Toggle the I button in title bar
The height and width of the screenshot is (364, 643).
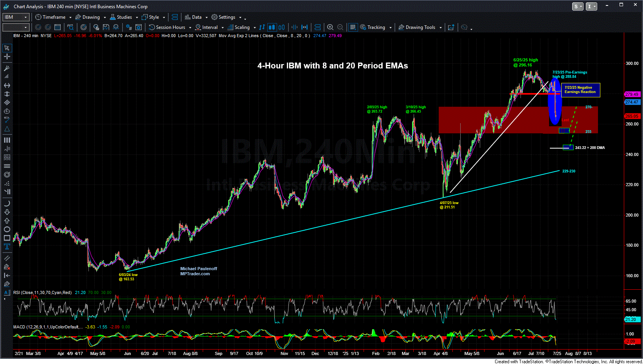[x=591, y=7]
